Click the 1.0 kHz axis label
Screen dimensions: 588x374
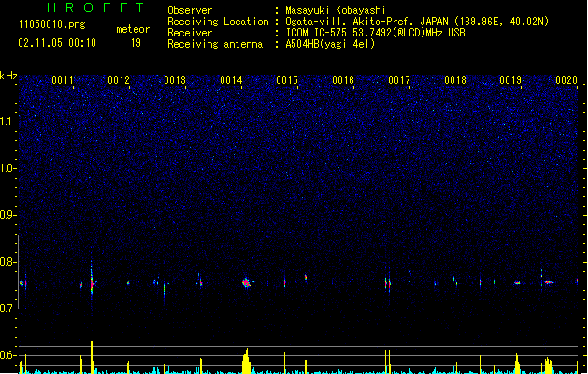pos(7,168)
